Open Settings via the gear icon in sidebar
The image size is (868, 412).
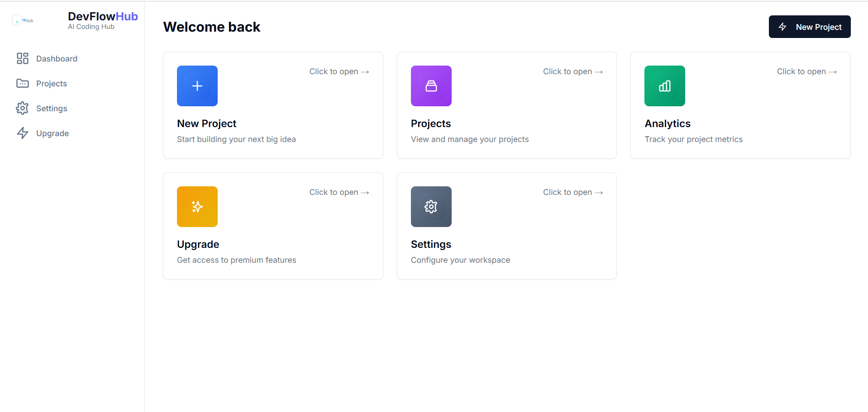point(23,108)
